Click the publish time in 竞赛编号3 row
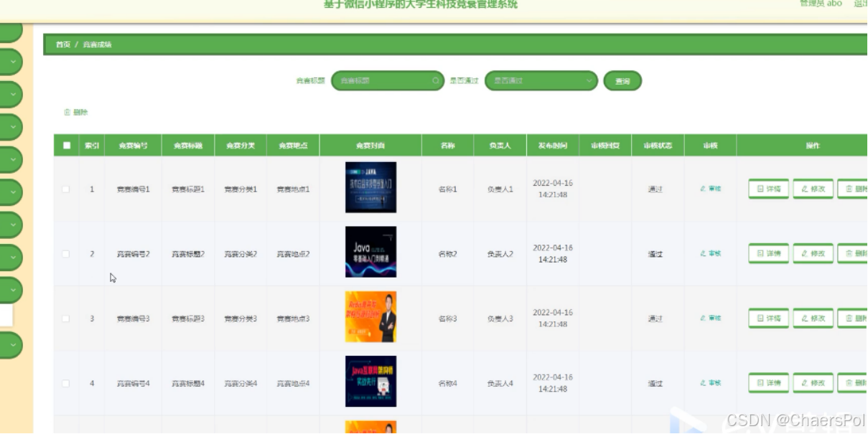Screen dimensions: 868x434 coord(553,319)
